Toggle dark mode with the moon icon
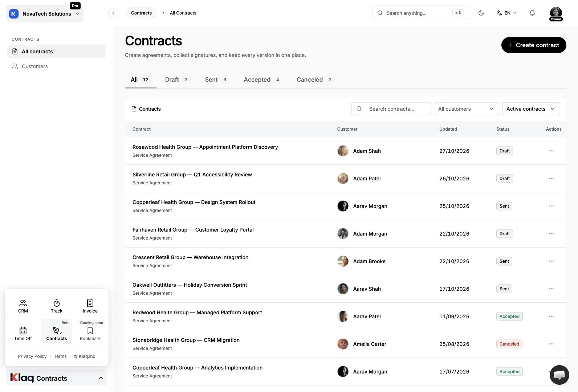This screenshot has width=578, height=392. (481, 13)
